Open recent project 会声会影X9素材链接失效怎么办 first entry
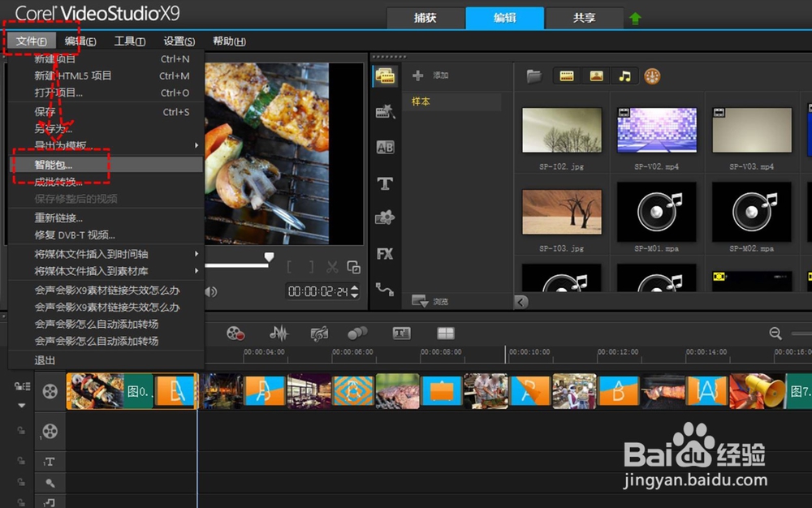This screenshot has height=508, width=812. (106, 291)
